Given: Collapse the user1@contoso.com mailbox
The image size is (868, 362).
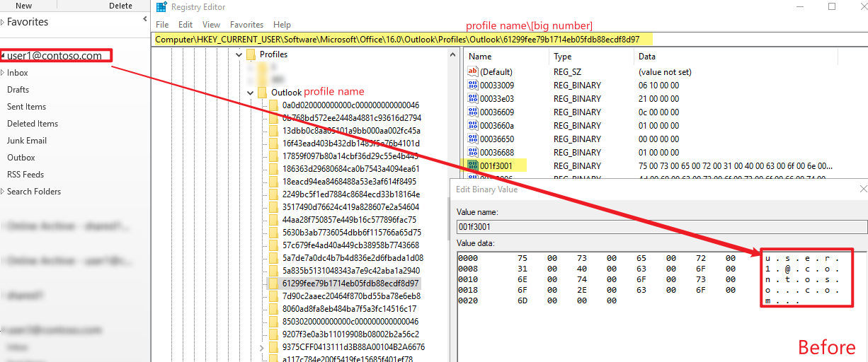Looking at the screenshot, I should 3,56.
